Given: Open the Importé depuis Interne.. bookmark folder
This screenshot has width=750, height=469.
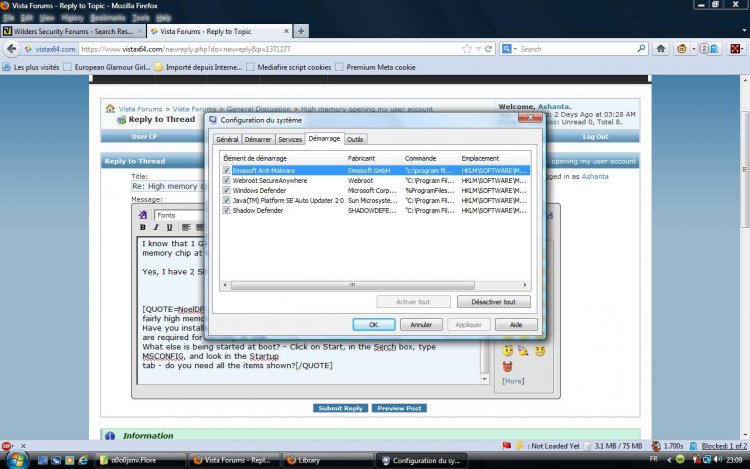Looking at the screenshot, I should coord(199,67).
